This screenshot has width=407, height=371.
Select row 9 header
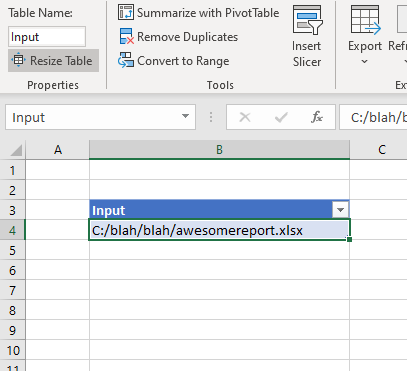point(12,330)
